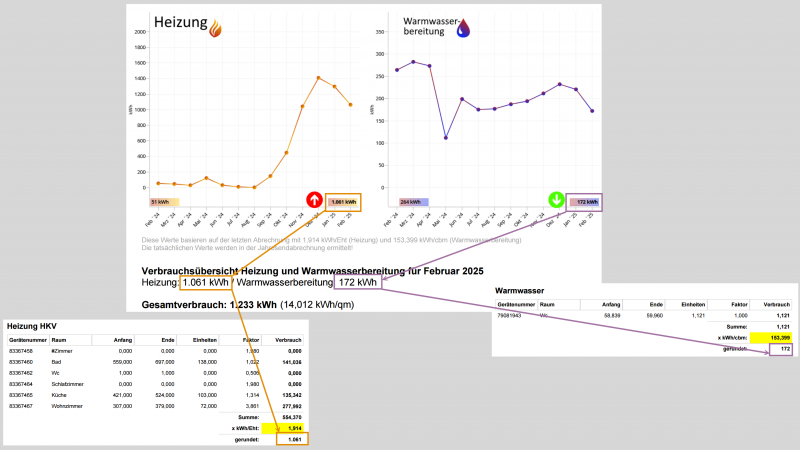This screenshot has height=450, width=800.
Task: Click device number 83367464
Action: click(x=20, y=384)
